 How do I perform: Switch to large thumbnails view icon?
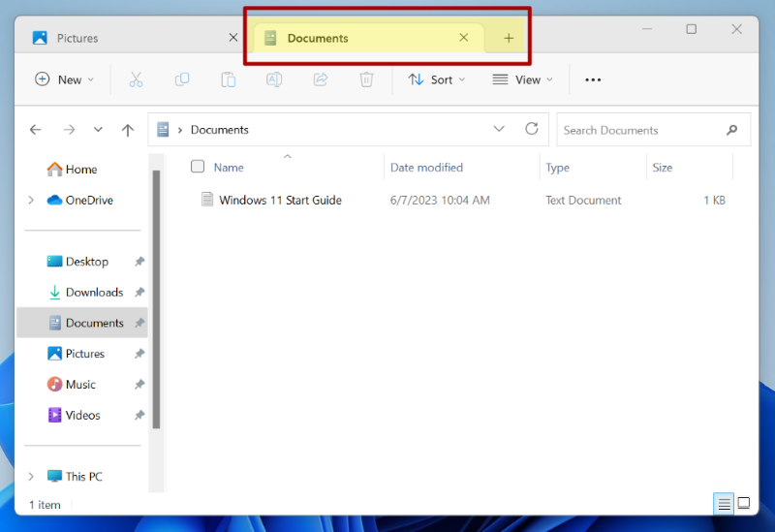[743, 503]
